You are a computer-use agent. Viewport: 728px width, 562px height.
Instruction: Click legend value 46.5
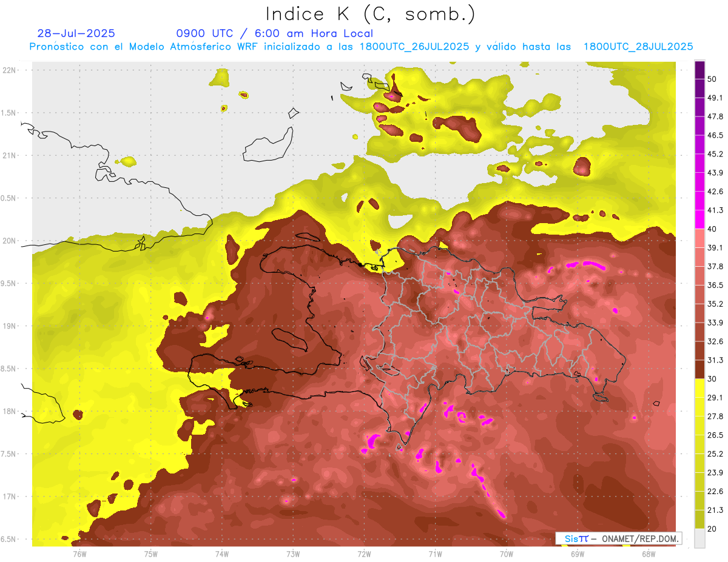pyautogui.click(x=715, y=135)
